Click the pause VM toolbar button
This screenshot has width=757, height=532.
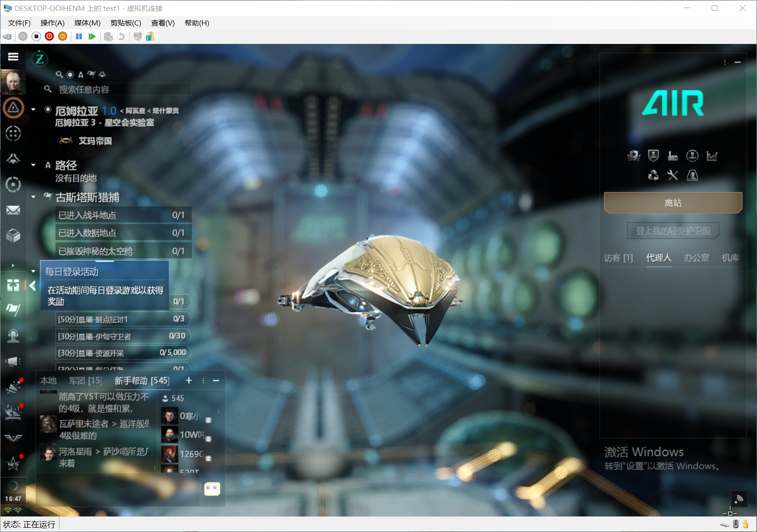click(79, 36)
